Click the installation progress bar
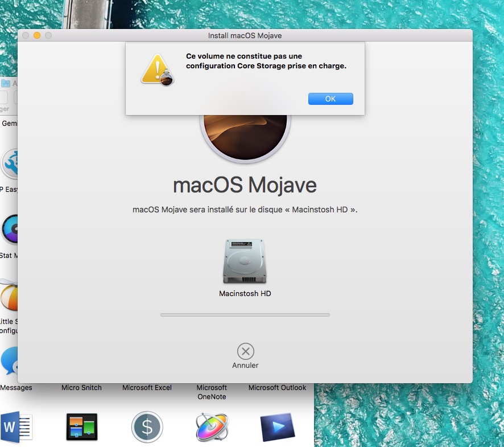504x447 pixels. 245,315
